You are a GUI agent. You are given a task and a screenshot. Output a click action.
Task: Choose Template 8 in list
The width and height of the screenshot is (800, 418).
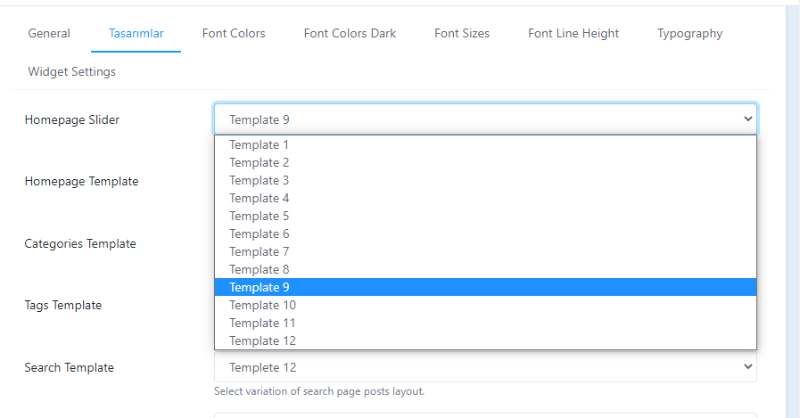click(x=485, y=269)
